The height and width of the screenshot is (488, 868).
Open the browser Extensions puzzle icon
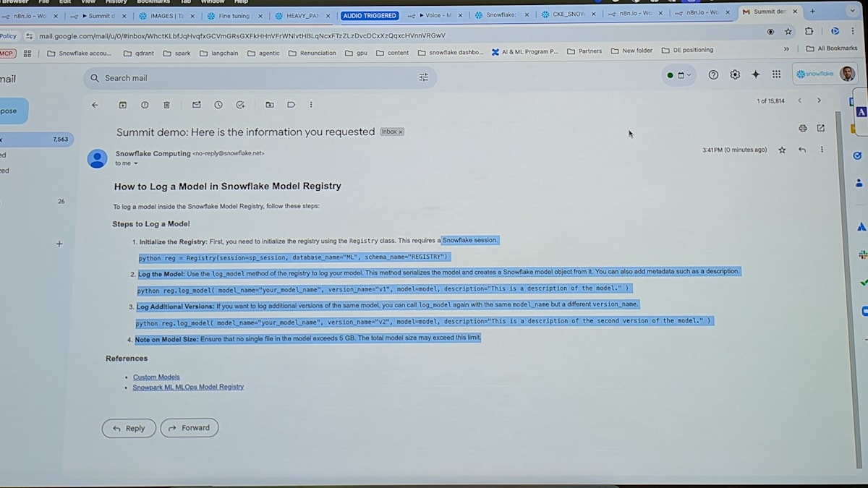(x=809, y=32)
